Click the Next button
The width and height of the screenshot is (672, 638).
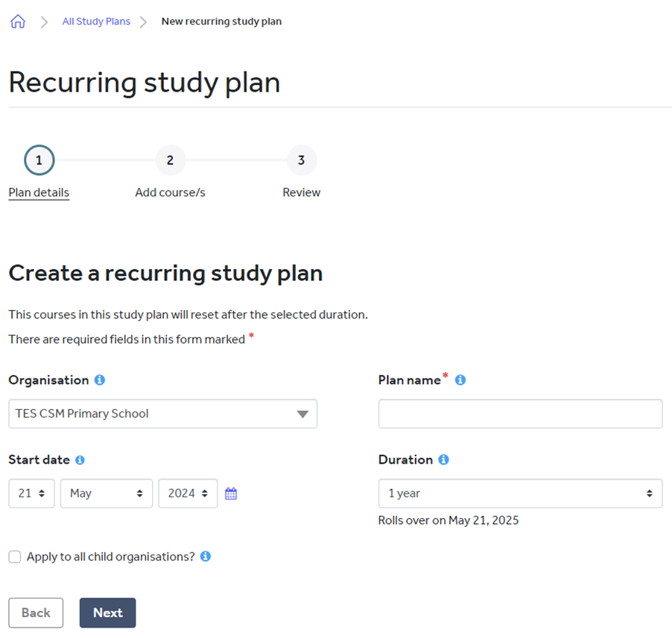tap(107, 613)
